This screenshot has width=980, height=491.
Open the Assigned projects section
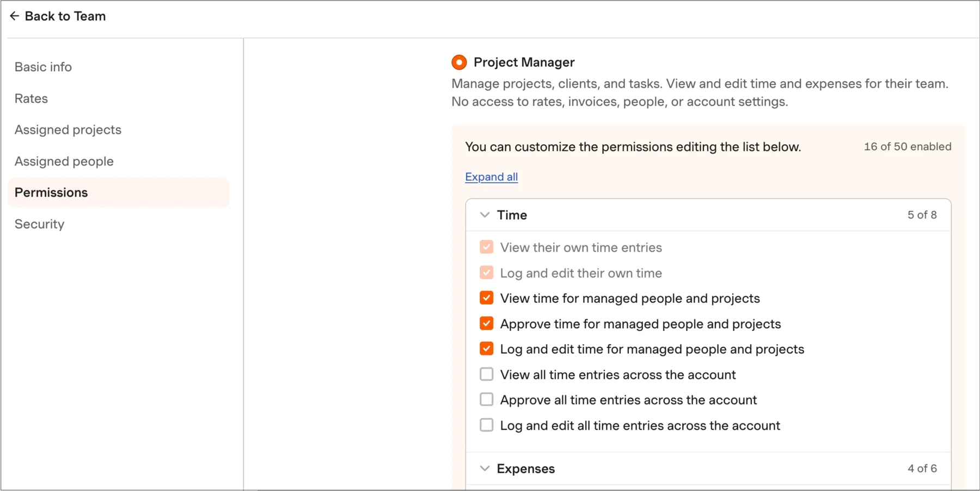click(x=68, y=130)
